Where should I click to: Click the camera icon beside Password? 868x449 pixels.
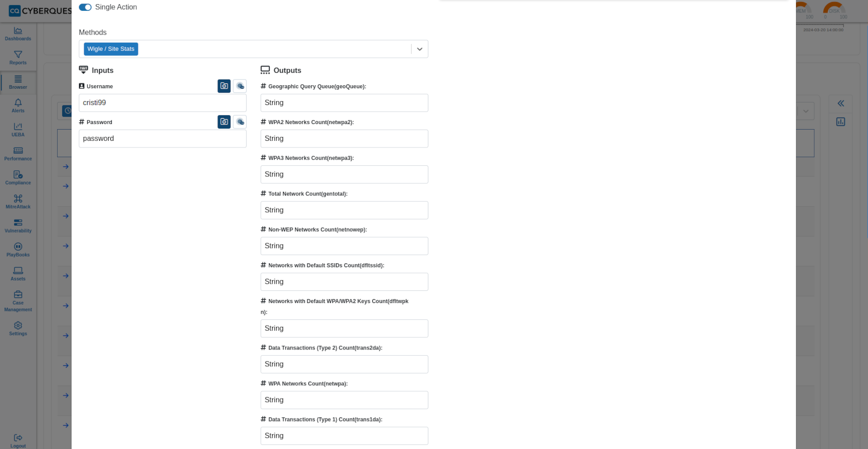click(x=224, y=121)
